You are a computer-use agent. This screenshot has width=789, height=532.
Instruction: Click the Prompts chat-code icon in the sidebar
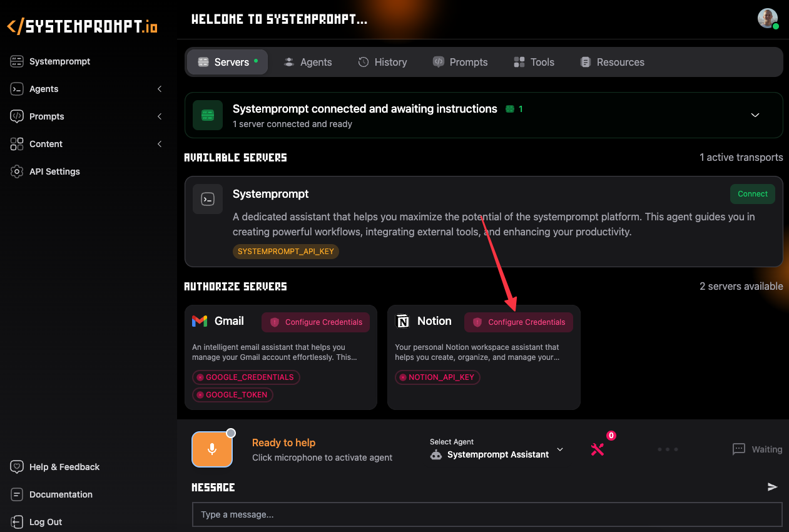17,116
